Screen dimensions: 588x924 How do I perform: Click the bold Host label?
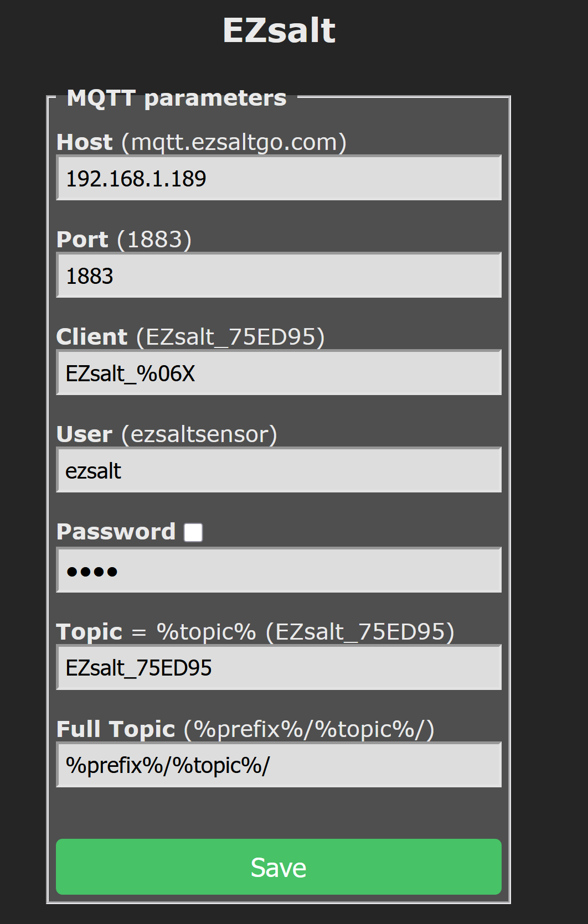pos(85,142)
